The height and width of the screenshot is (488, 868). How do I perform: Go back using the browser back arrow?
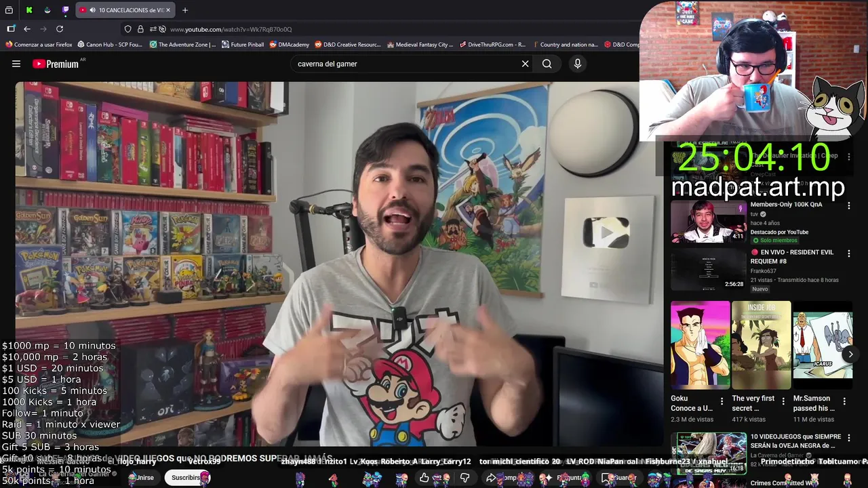click(27, 29)
